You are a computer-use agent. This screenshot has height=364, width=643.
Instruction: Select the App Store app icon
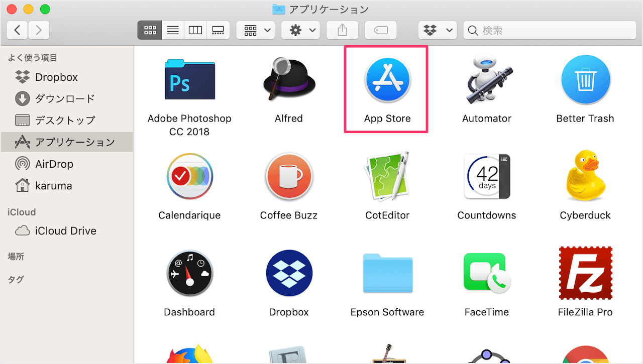tap(387, 79)
